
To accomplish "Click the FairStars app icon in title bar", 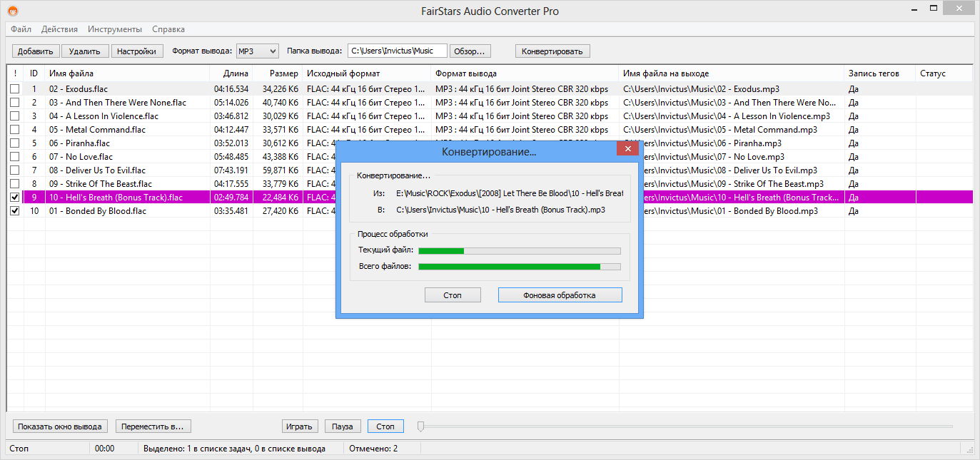I will point(13,11).
